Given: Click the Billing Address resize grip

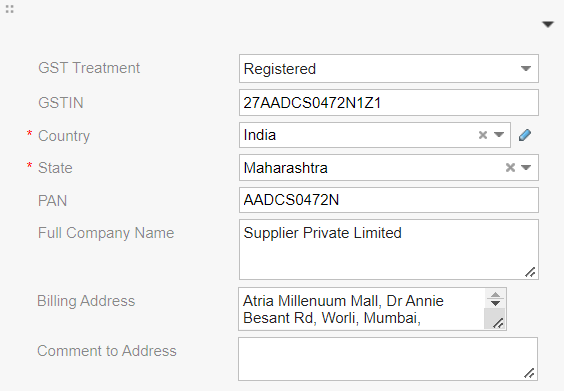Looking at the screenshot, I should coord(498,323).
